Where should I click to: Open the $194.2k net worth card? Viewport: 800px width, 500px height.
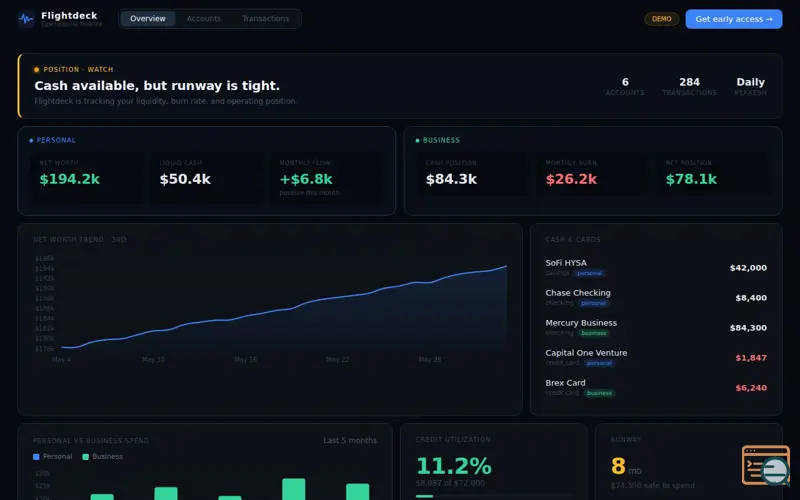pyautogui.click(x=87, y=177)
